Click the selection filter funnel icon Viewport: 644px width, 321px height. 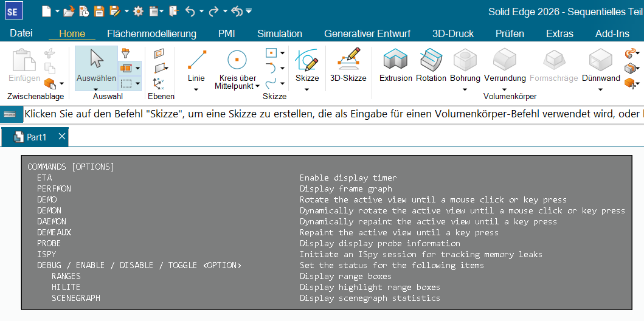pos(126,53)
